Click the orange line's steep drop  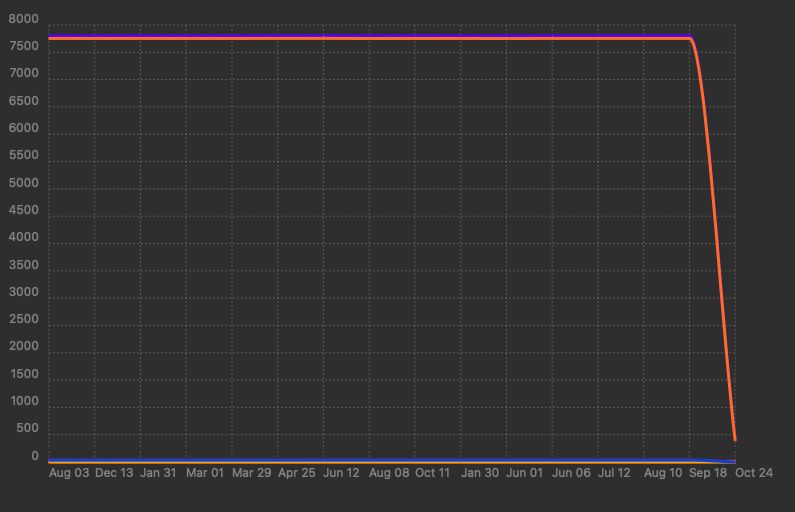(x=716, y=238)
